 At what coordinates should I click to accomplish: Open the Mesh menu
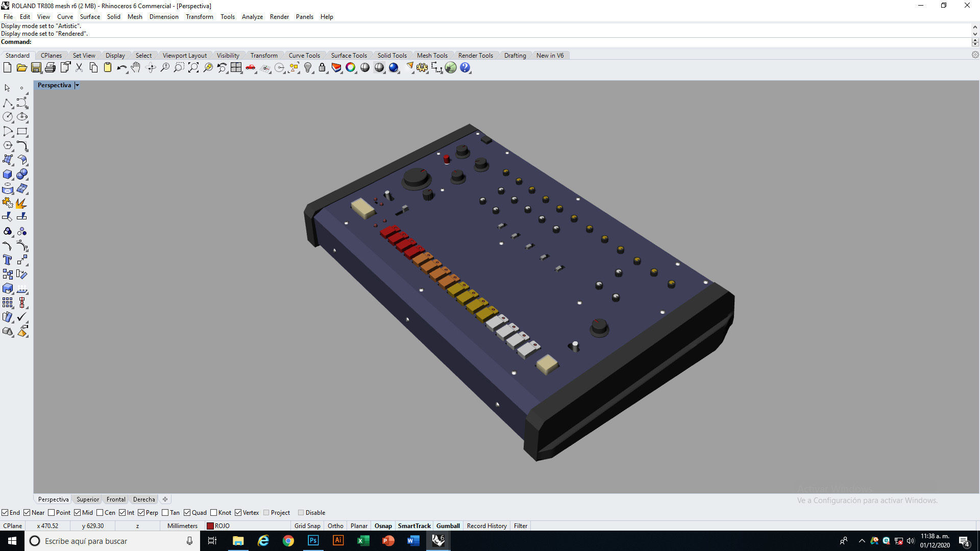point(135,16)
